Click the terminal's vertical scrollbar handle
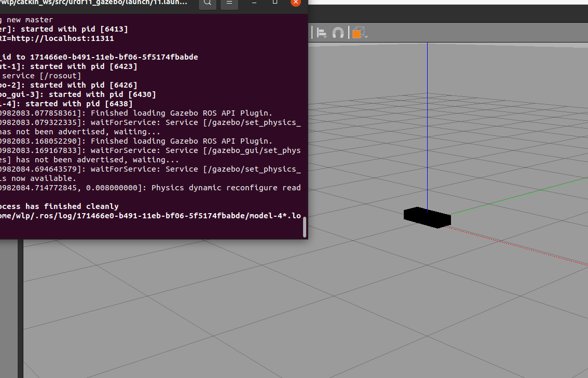 coord(305,227)
